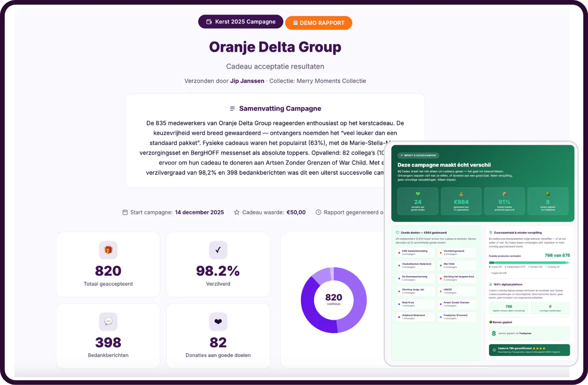Click the money bag icon above €984
This screenshot has height=385, width=588.
[461, 194]
